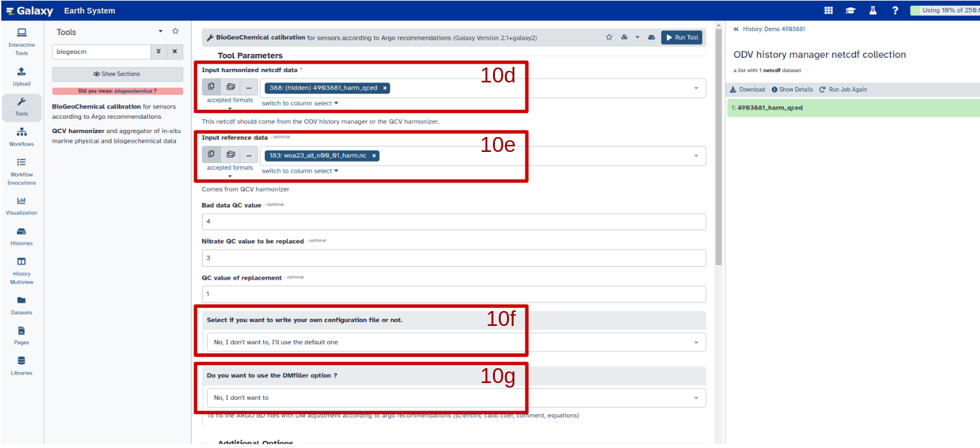Select dataset collection mode for reference data
This screenshot has width=980, height=448.
231,155
